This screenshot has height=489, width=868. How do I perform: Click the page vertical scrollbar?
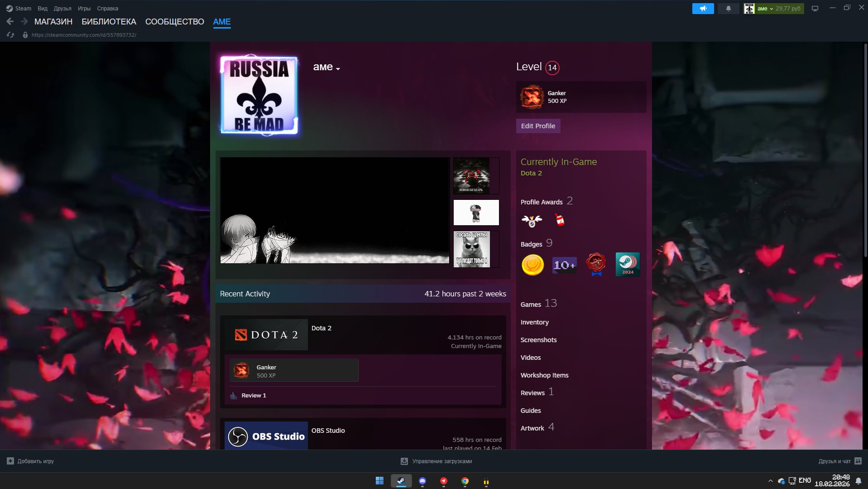coord(865,150)
